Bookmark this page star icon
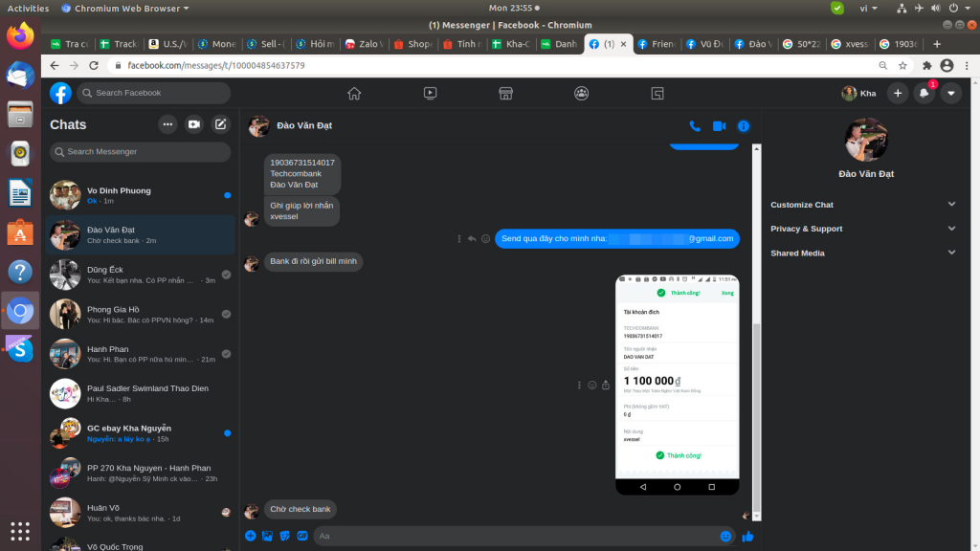This screenshot has width=980, height=551. point(902,66)
